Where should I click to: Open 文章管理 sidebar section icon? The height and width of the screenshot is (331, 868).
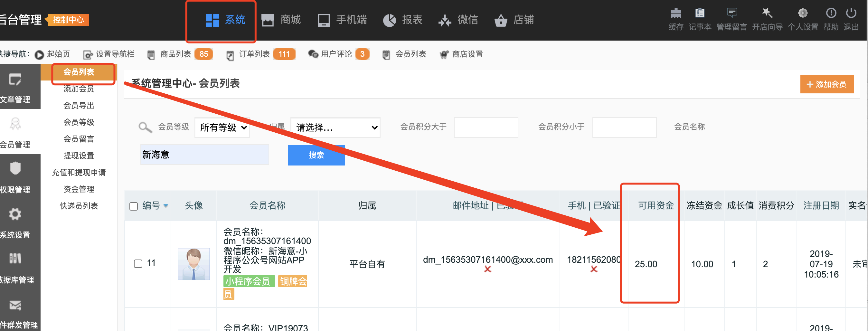15,80
